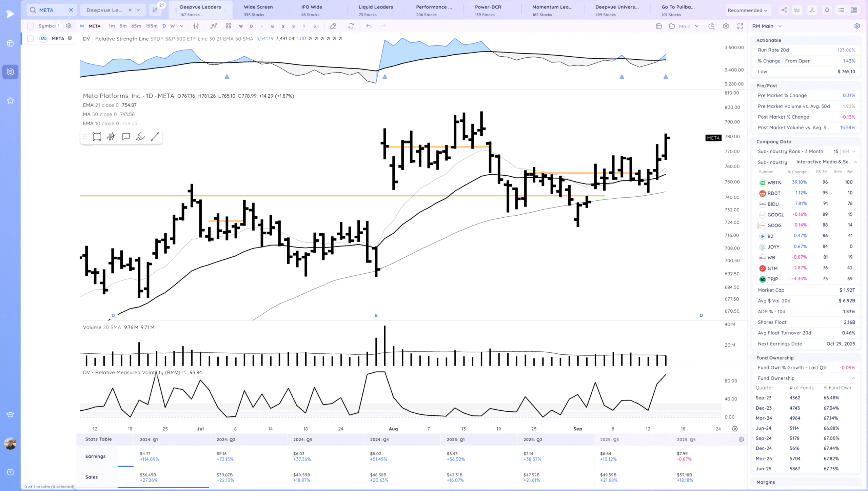This screenshot has width=868, height=491.
Task: Toggle the Symbol header select-all checkbox
Action: click(31, 26)
